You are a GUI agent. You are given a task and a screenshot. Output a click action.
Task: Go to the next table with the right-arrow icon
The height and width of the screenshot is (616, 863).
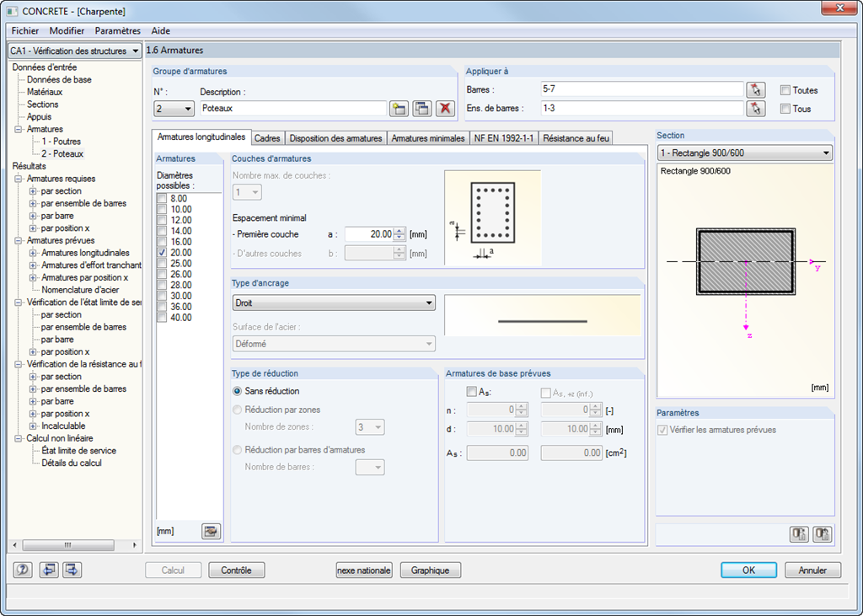pyautogui.click(x=72, y=570)
